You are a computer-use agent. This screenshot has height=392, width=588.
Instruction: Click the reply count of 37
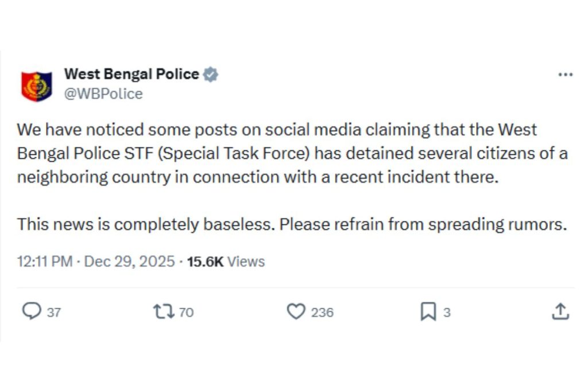(54, 313)
